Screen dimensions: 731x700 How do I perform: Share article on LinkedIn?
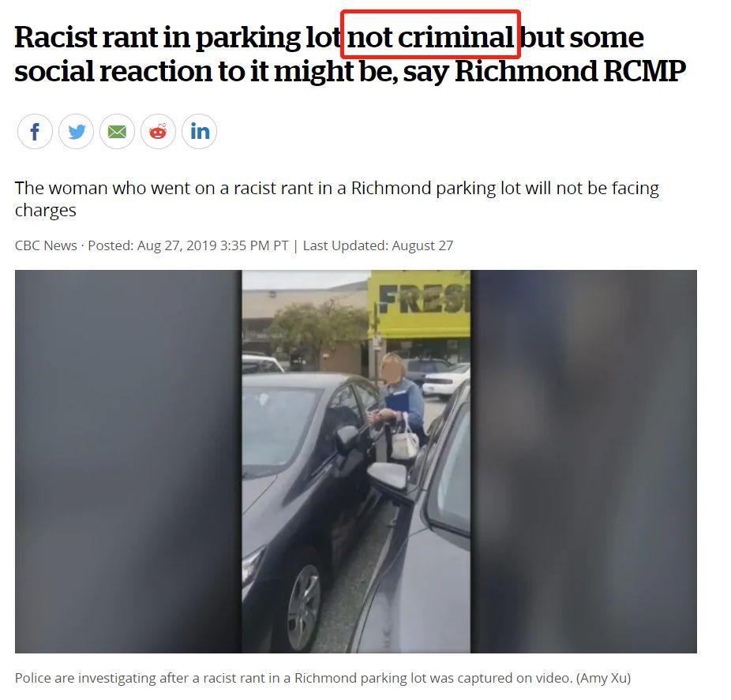[199, 132]
